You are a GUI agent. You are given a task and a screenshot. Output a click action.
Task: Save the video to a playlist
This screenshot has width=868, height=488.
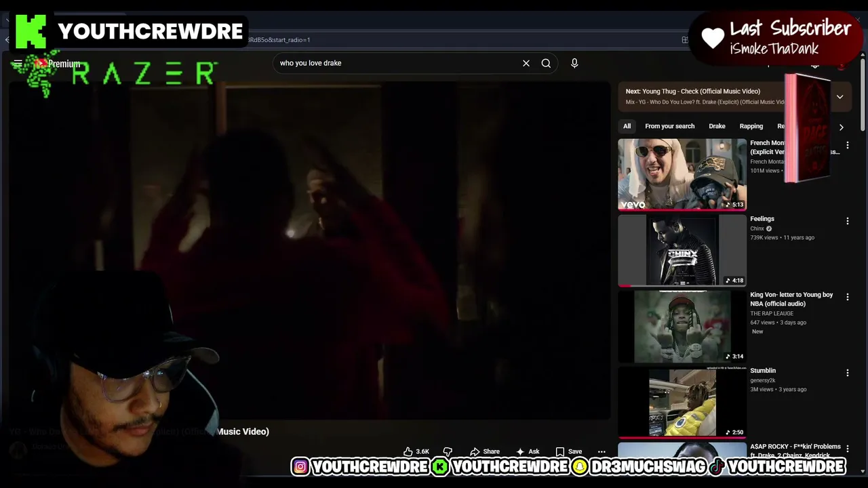[x=568, y=451]
